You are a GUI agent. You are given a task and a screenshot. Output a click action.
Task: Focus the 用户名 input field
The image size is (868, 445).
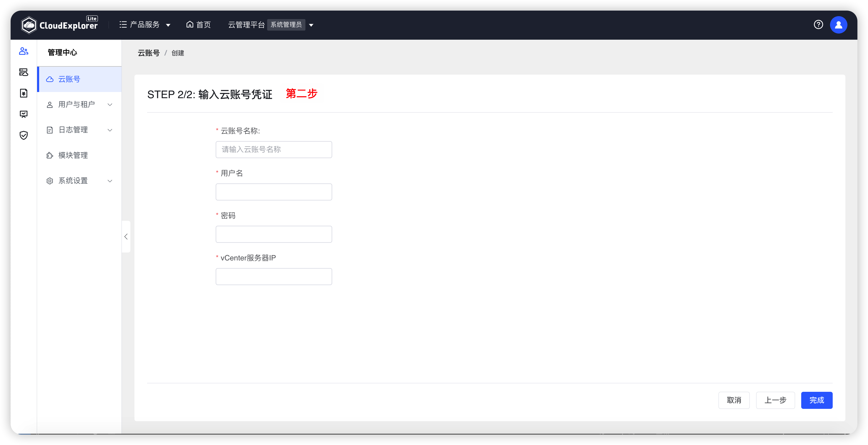pos(274,192)
